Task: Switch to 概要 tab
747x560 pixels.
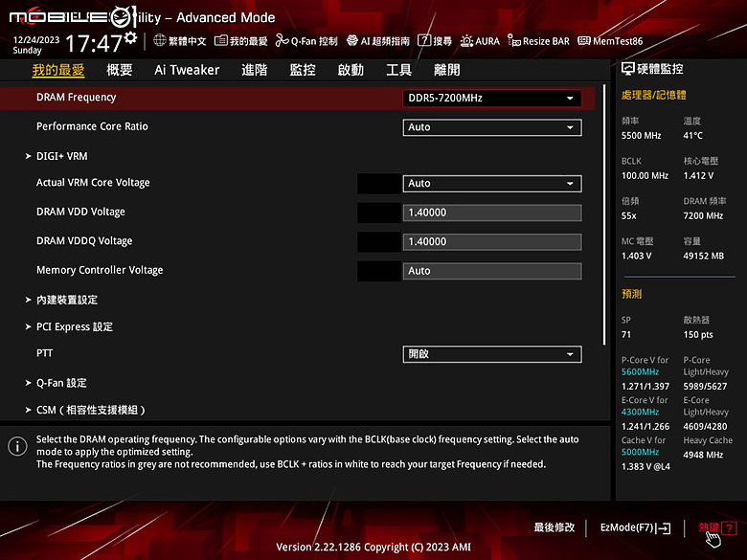Action: tap(119, 70)
